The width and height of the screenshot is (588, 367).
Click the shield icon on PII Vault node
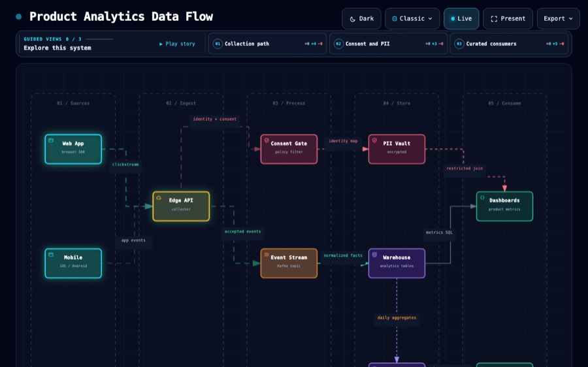(x=374, y=140)
